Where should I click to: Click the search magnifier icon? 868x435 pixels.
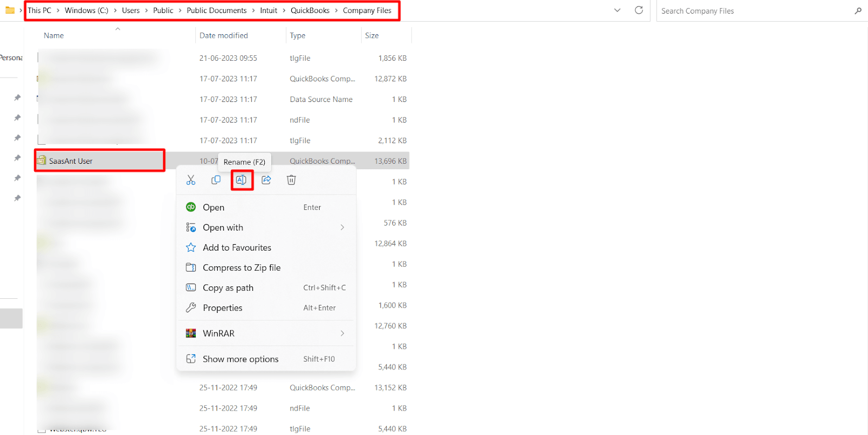(x=858, y=11)
